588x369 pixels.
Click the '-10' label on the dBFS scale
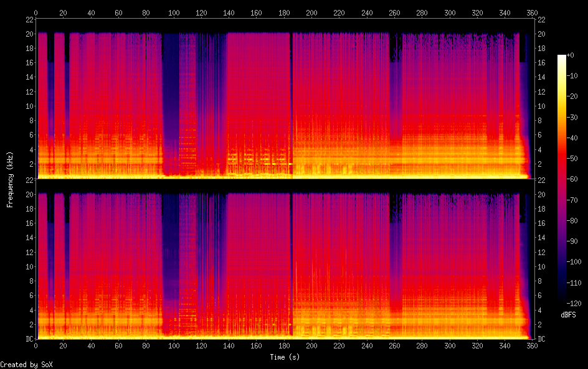click(572, 76)
